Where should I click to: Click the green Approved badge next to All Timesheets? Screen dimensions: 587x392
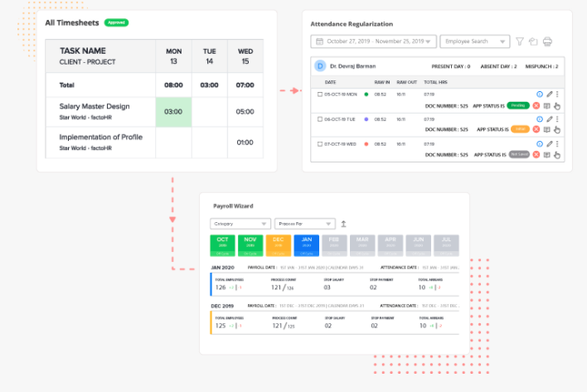116,23
